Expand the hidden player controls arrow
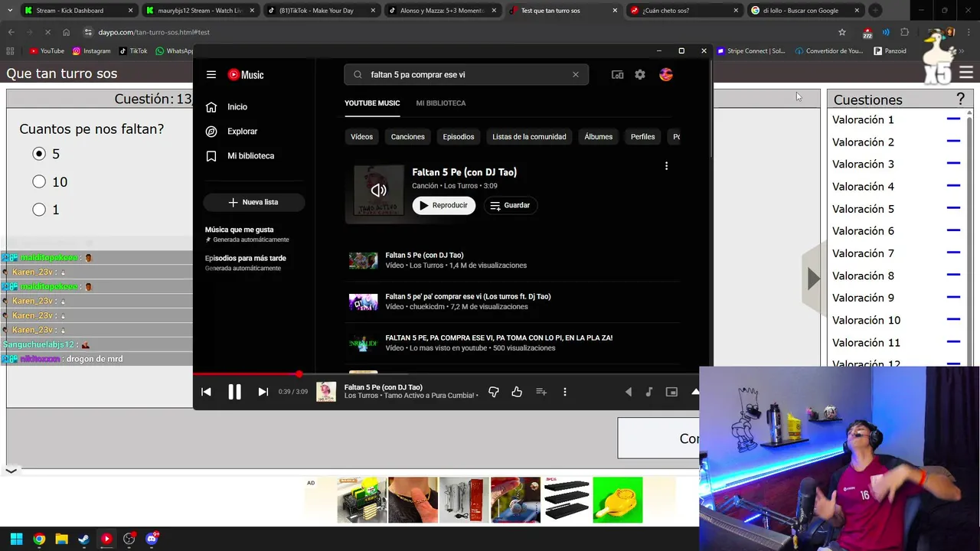 pos(629,392)
